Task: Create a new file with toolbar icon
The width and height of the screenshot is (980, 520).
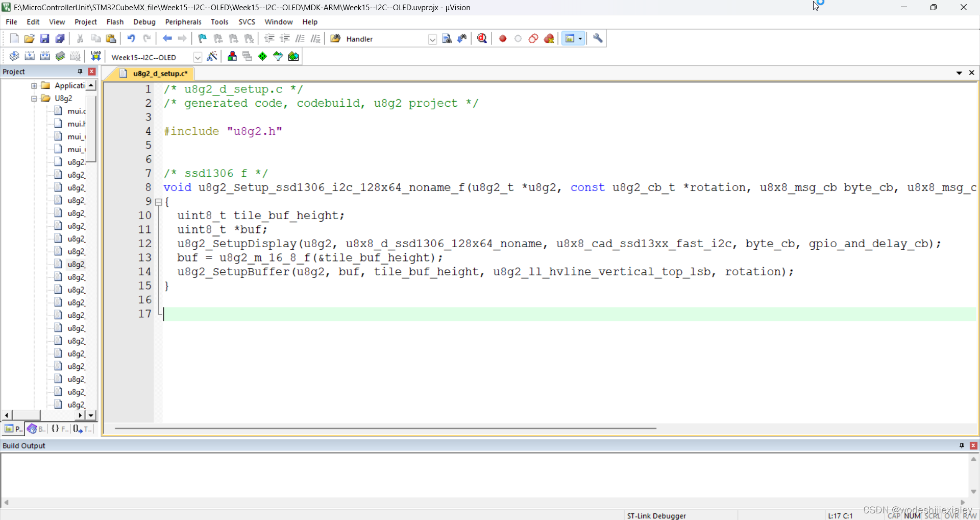Action: 14,39
